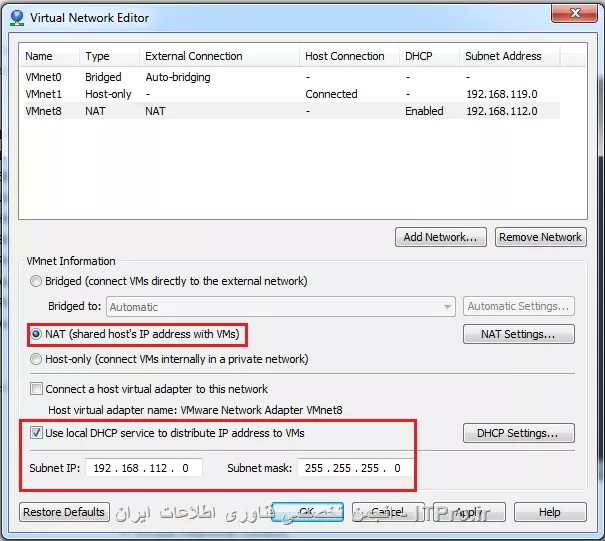Click the Subnet mask input field
This screenshot has height=541, width=605.
click(355, 468)
